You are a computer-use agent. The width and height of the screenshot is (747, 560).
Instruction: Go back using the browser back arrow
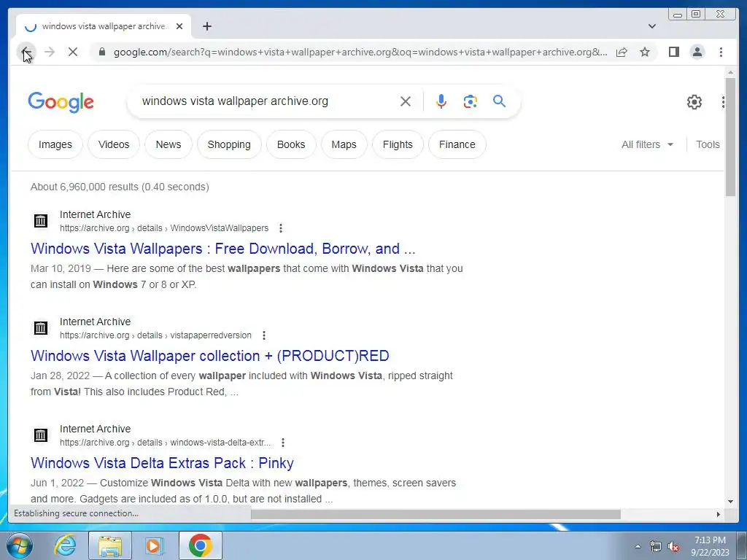(x=27, y=52)
